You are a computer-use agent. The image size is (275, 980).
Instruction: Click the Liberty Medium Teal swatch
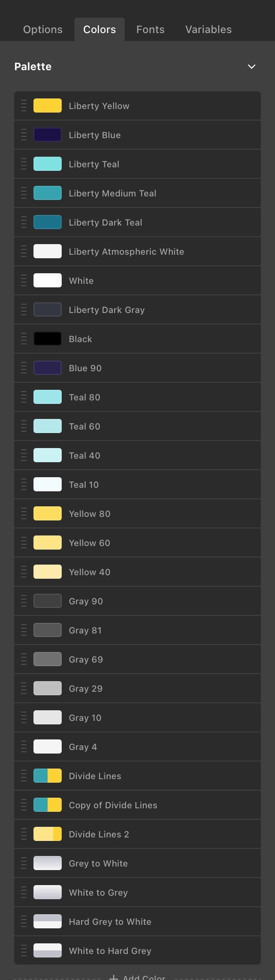[x=48, y=193]
